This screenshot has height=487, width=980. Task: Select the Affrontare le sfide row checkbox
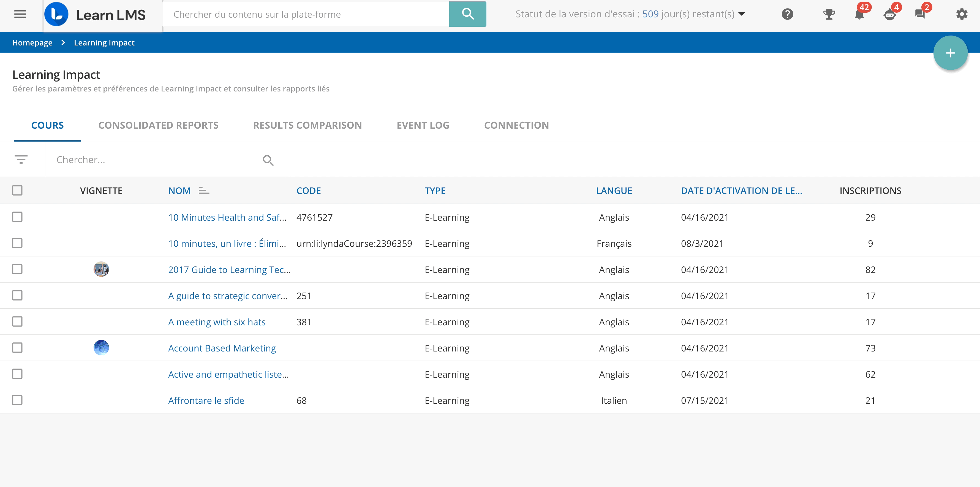pos(18,400)
